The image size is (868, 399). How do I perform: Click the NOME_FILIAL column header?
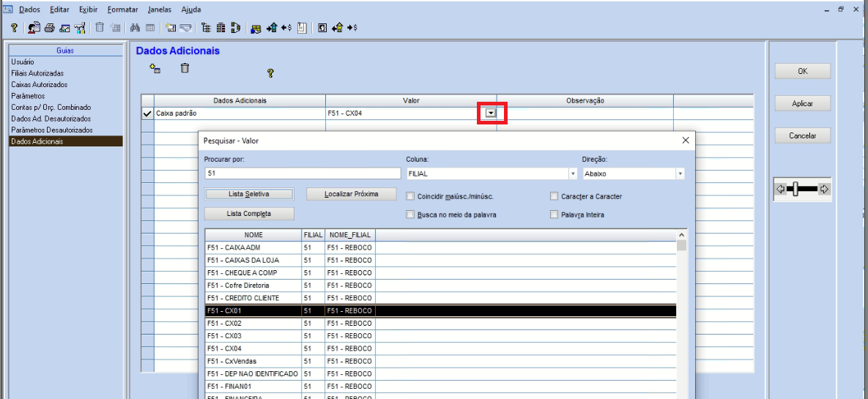pyautogui.click(x=350, y=234)
